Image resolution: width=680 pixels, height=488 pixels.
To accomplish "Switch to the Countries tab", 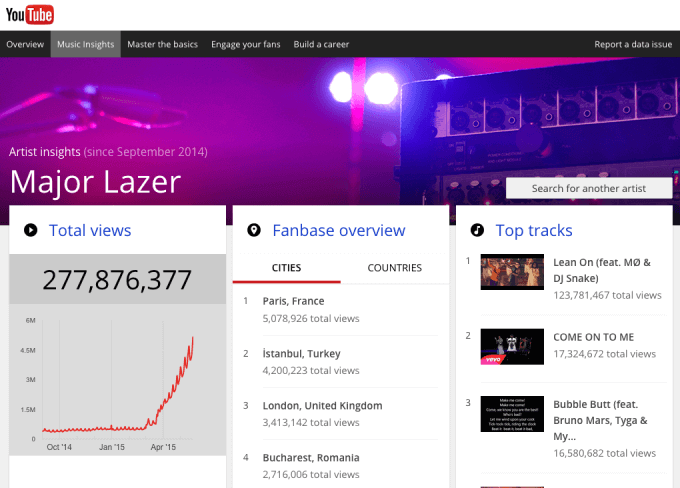I will click(x=394, y=268).
